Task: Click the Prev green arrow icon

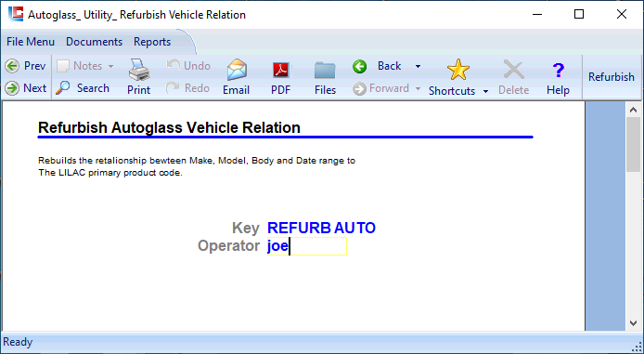Action: (x=12, y=66)
